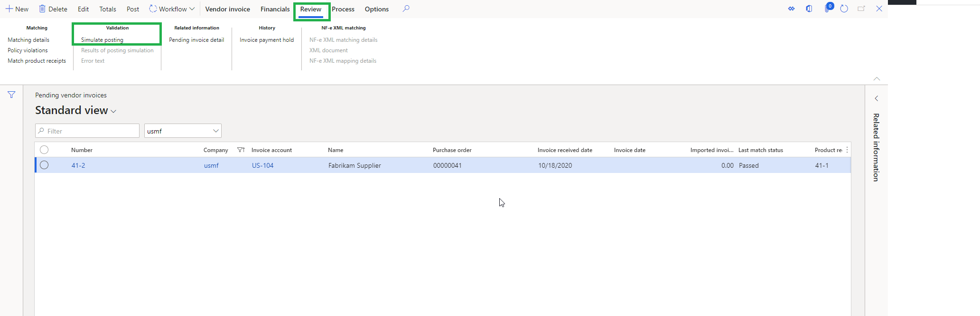This screenshot has width=980, height=316.
Task: Click the Open in Office icon
Action: [809, 9]
